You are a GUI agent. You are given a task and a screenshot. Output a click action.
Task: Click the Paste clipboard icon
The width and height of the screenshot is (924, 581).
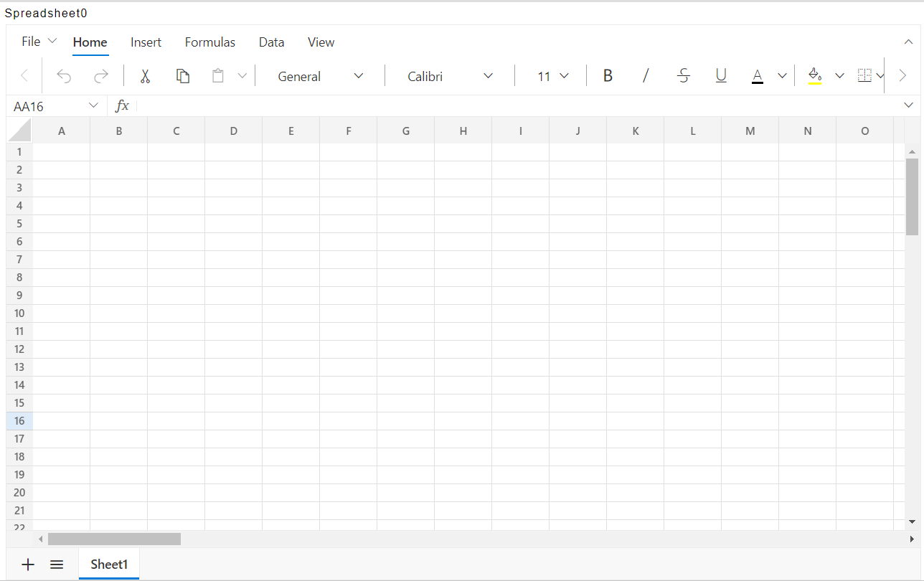coord(218,76)
